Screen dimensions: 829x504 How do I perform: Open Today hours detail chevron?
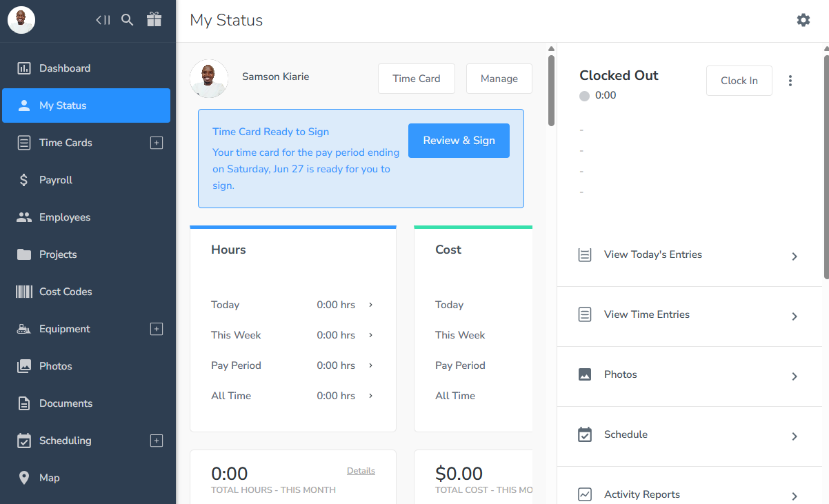click(x=371, y=305)
